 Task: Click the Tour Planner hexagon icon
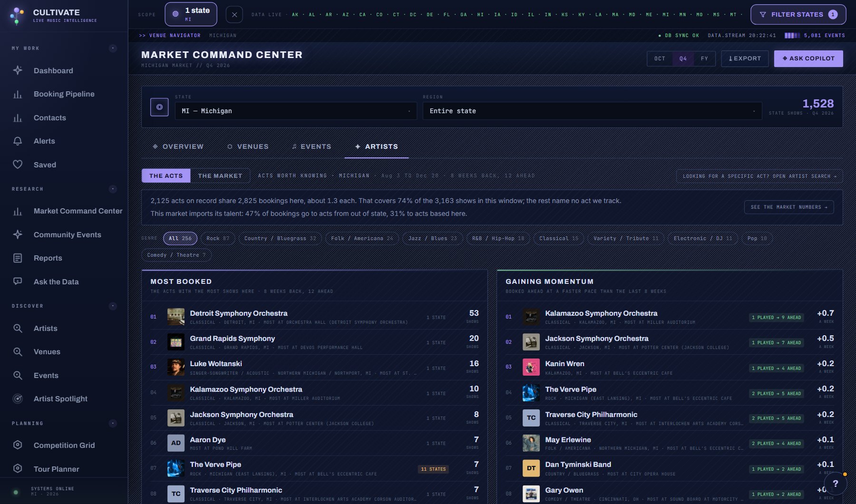(x=18, y=469)
